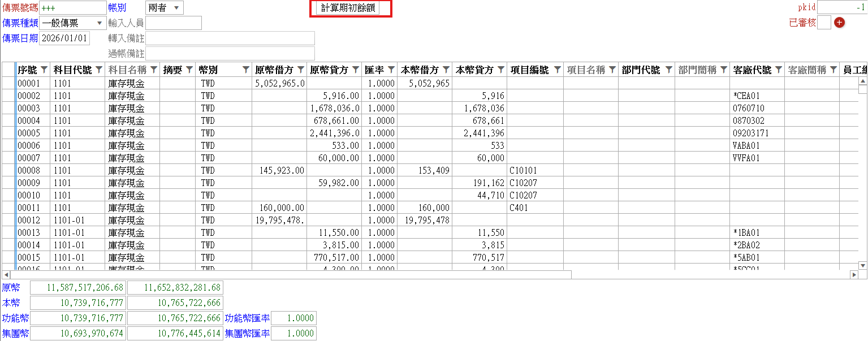The image size is (868, 341).
Task: Open filter icon on 原幣貸方 column
Action: click(355, 70)
